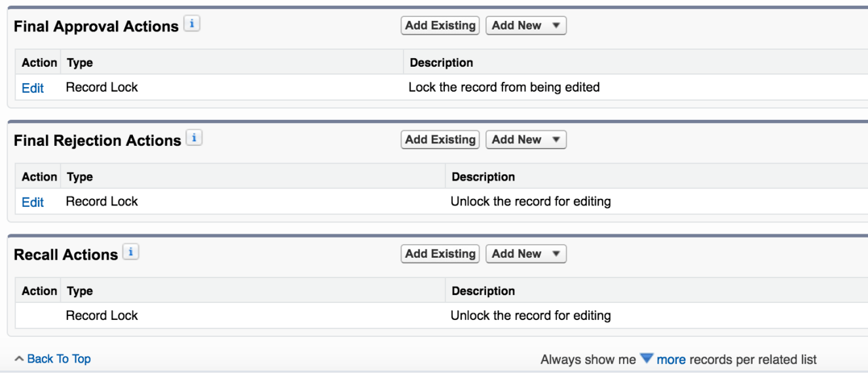Image resolution: width=868 pixels, height=373 pixels.
Task: Click the "more" records per list link
Action: pyautogui.click(x=671, y=359)
